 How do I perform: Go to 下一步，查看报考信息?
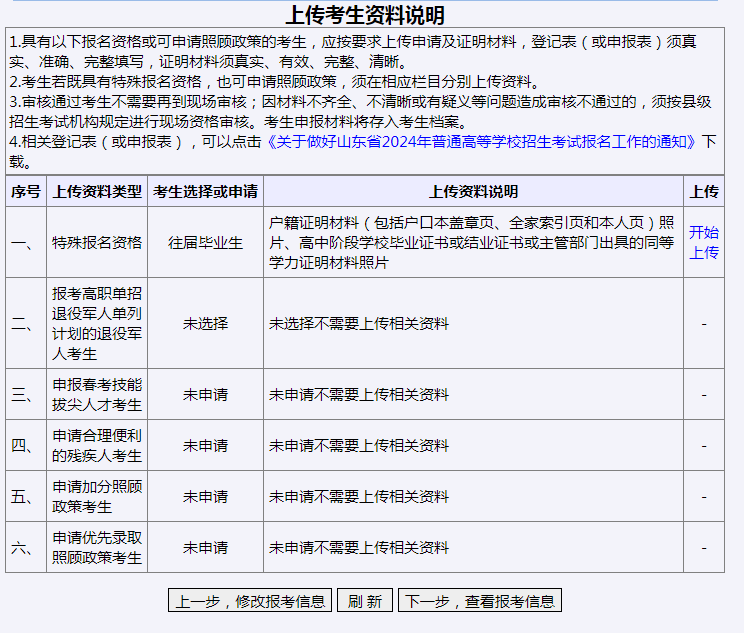coord(480,601)
